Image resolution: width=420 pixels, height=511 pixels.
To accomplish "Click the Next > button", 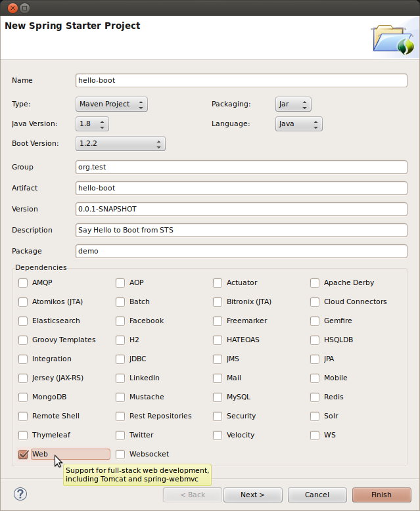I will pos(252,495).
